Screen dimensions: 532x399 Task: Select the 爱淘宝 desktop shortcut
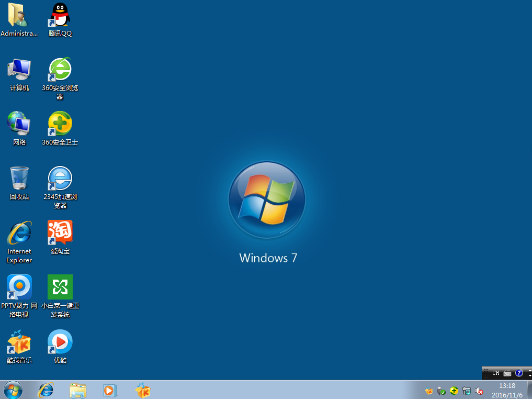click(60, 238)
